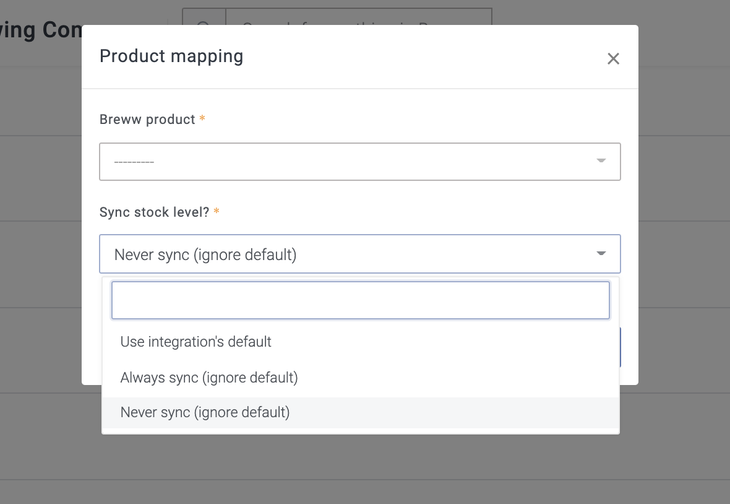Click the asterisk beside Sync stock level

[x=217, y=212]
